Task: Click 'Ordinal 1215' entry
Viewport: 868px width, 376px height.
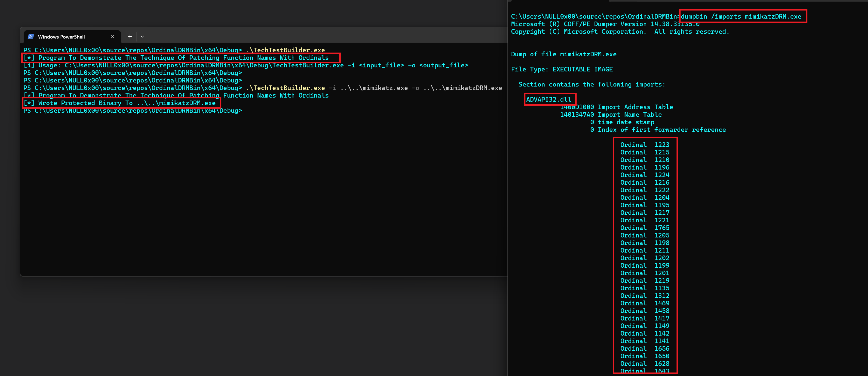Action: (x=645, y=152)
